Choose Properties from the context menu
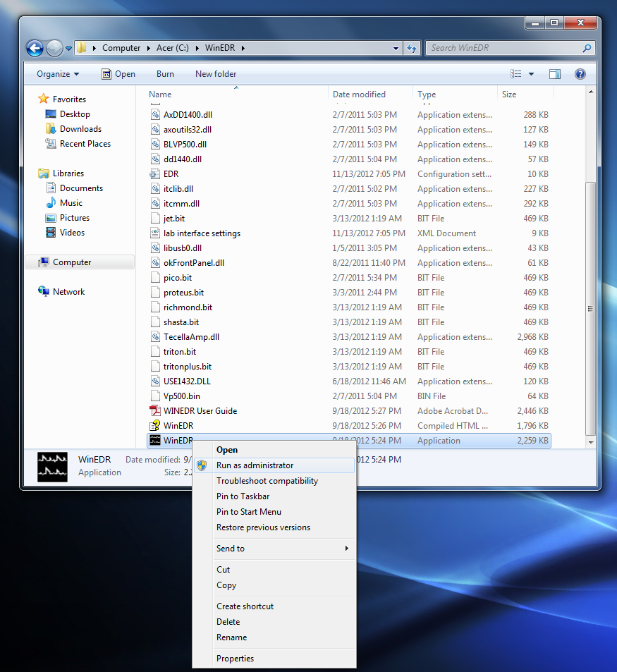This screenshot has height=672, width=617. coord(274,659)
